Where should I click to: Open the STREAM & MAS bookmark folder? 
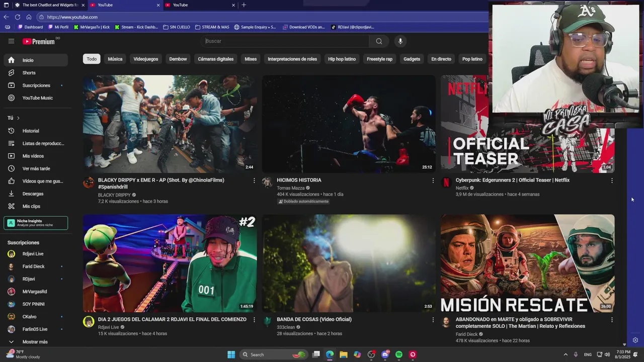tap(212, 27)
